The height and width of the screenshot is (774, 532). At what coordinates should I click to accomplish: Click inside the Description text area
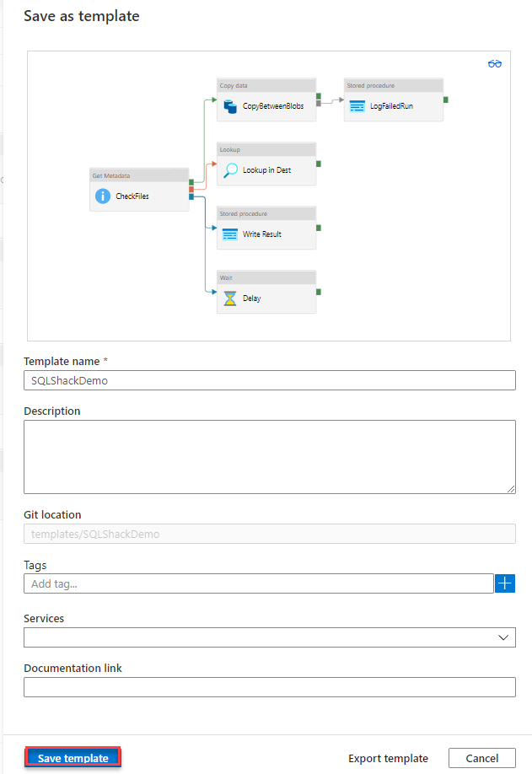[270, 456]
